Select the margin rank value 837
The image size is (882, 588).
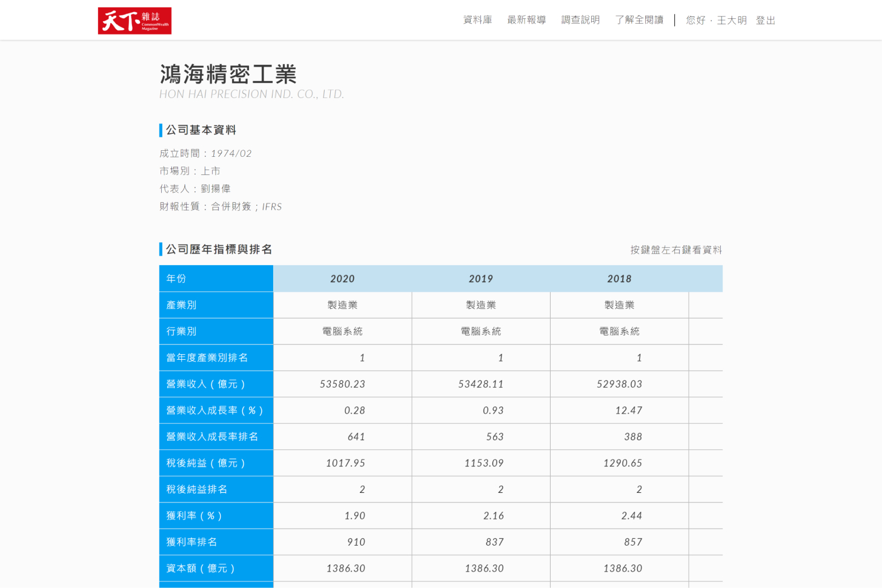pos(495,542)
